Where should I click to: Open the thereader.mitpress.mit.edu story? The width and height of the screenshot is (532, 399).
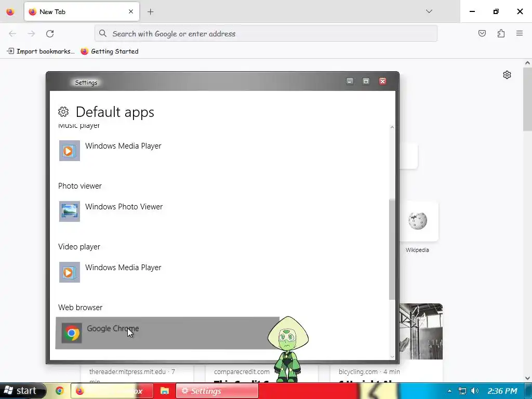coord(137,373)
